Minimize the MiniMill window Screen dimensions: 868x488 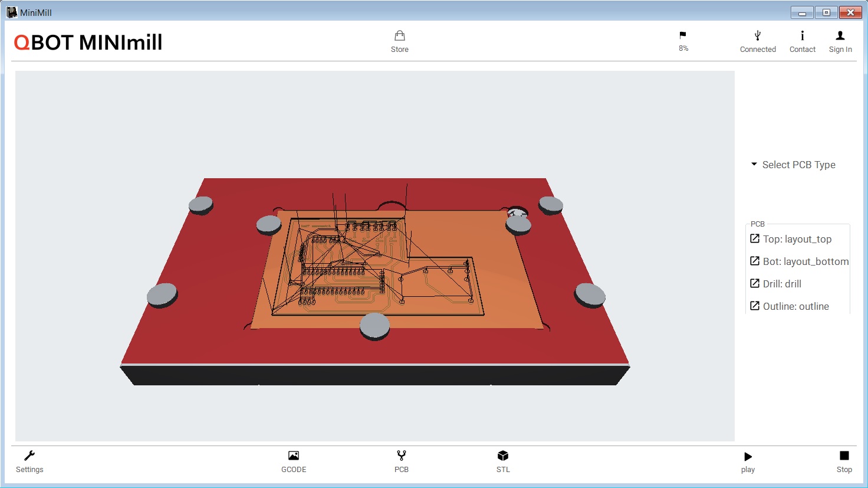click(x=802, y=12)
